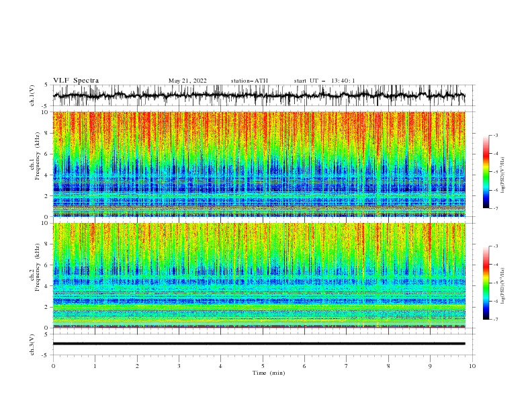Click the "-7" label on upper color bar

pyautogui.click(x=495, y=208)
